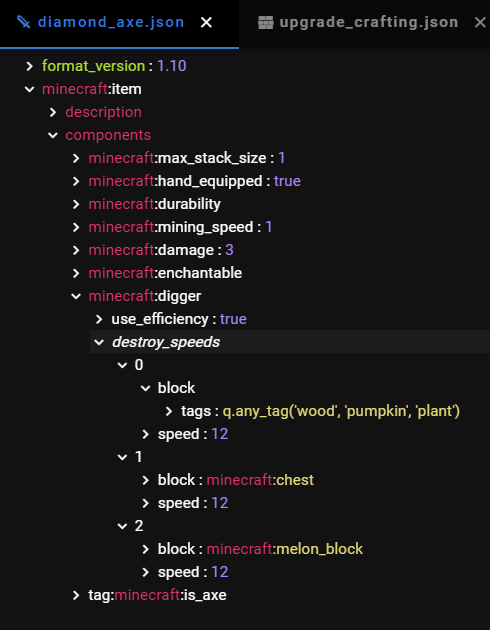The image size is (490, 630).
Task: Expand the format_version node
Action: click(29, 66)
